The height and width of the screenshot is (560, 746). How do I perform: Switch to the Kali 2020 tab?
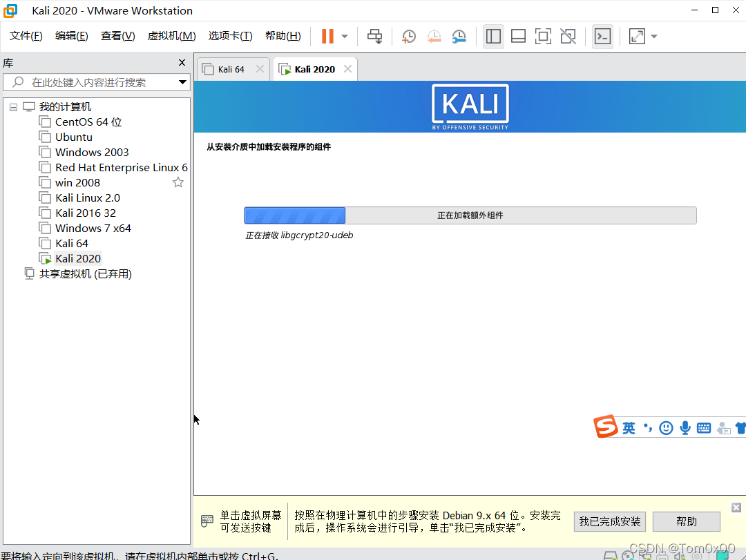click(314, 70)
